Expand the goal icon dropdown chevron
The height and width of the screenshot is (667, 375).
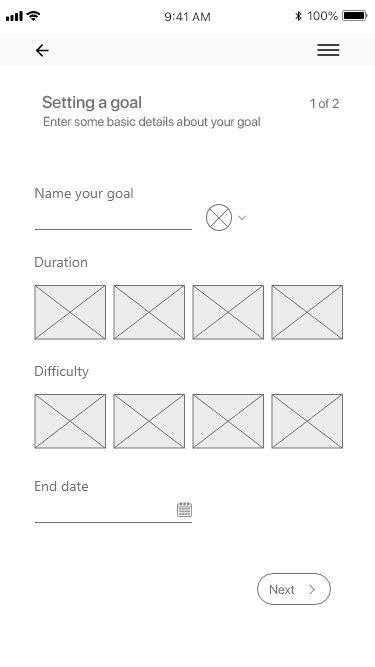[x=242, y=218]
